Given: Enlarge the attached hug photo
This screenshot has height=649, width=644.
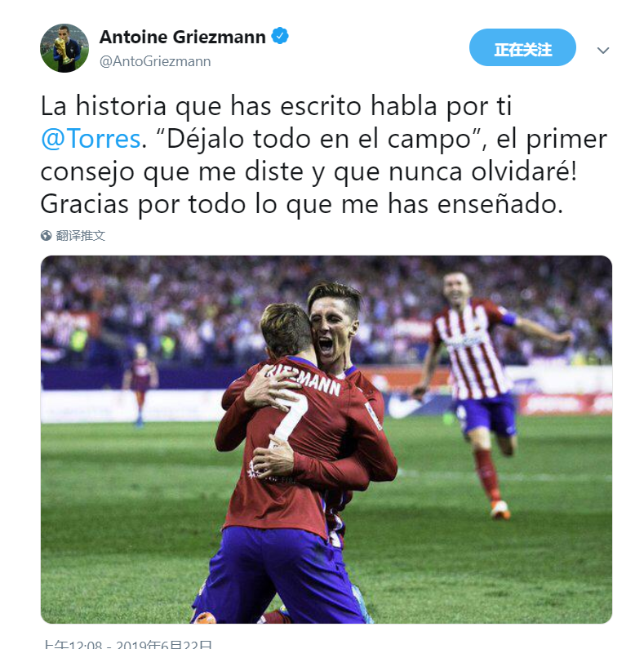Looking at the screenshot, I should [326, 439].
